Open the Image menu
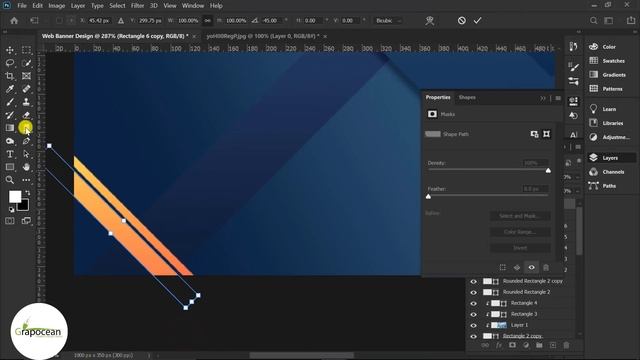Image resolution: width=640 pixels, height=360 pixels. point(56,6)
